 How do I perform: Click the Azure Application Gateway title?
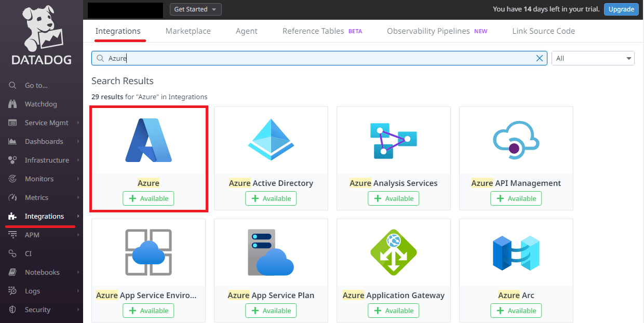(394, 295)
